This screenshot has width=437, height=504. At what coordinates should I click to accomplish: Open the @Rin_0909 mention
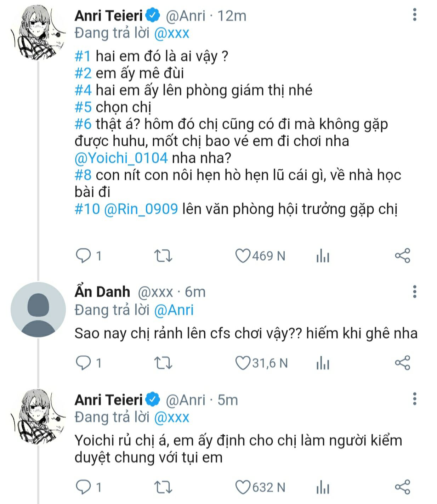click(141, 209)
